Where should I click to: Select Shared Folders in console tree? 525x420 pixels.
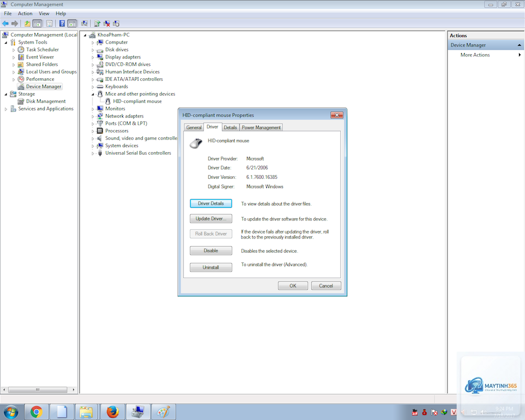42,65
